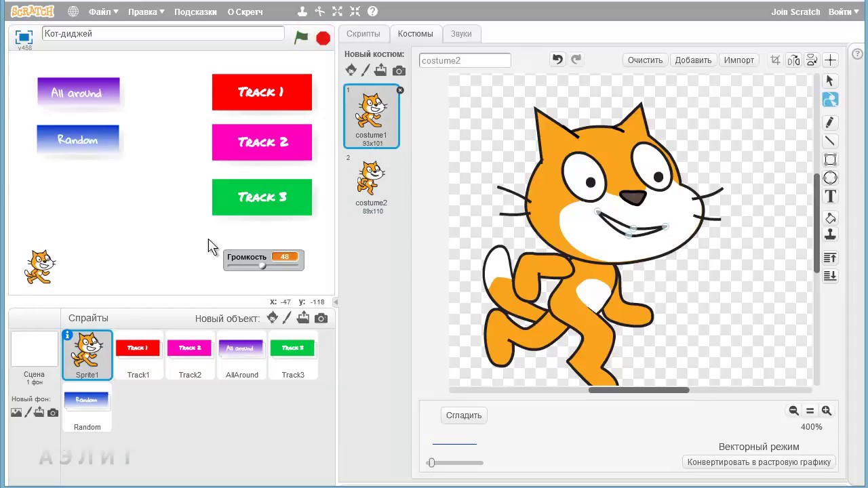Viewport: 868px width, 488px height.
Task: Pick the Line tool
Action: tap(830, 141)
